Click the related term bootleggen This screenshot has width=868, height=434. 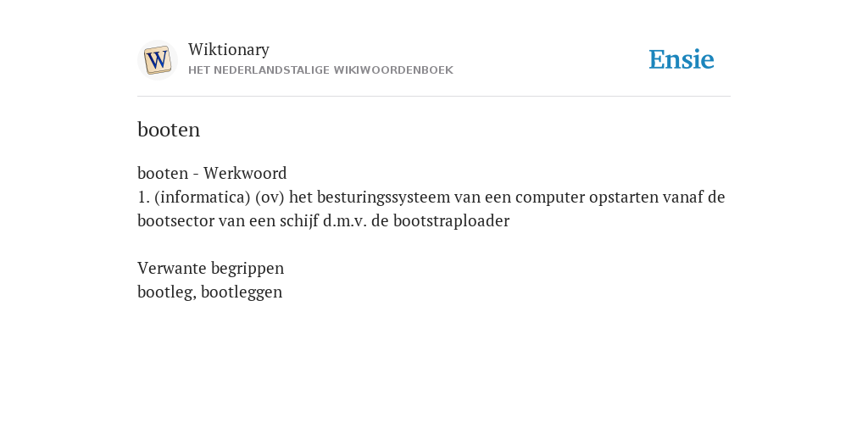click(242, 292)
